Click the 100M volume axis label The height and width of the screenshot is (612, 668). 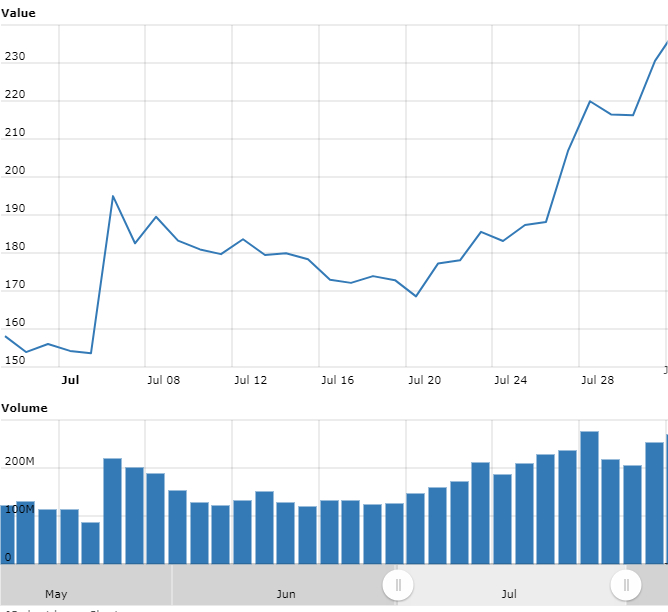tap(20, 509)
